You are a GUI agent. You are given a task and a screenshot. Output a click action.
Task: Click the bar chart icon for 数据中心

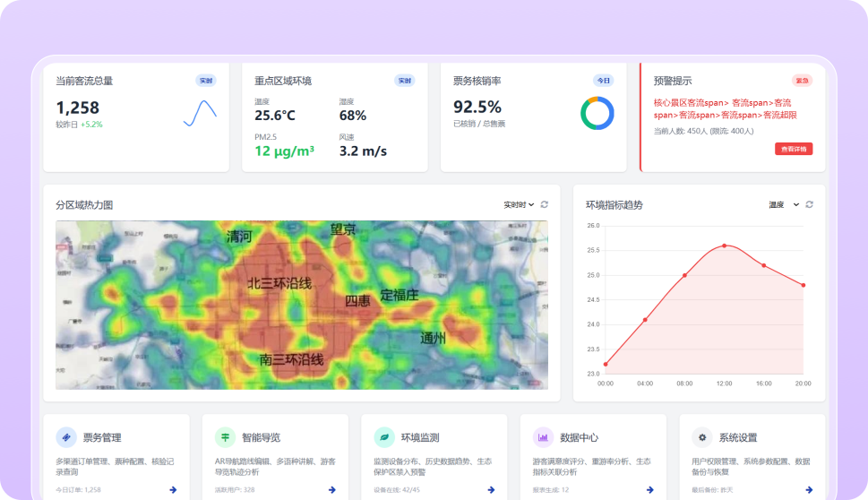tap(543, 437)
